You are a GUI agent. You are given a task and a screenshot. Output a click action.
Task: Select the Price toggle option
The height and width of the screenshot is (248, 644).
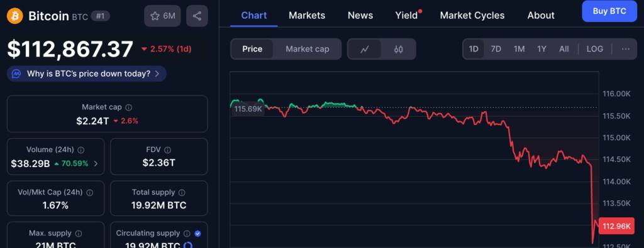(252, 49)
